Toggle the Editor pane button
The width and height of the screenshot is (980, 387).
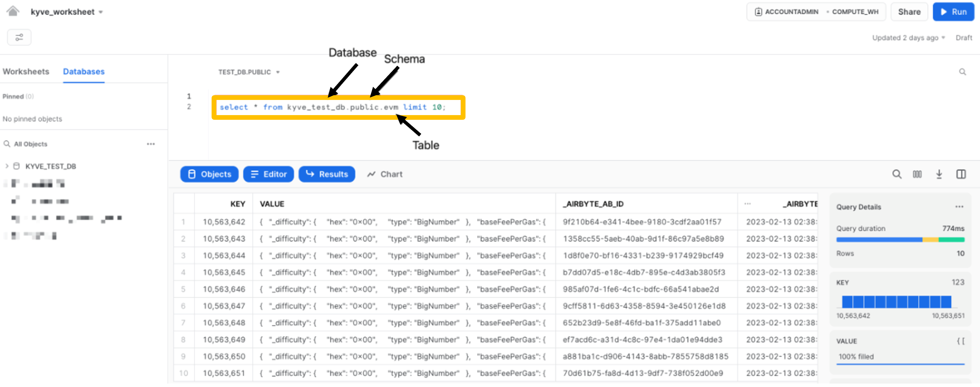pyautogui.click(x=268, y=174)
